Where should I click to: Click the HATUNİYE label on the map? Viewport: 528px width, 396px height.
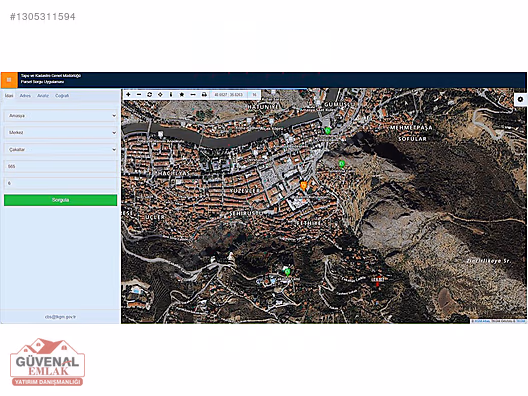tap(263, 106)
